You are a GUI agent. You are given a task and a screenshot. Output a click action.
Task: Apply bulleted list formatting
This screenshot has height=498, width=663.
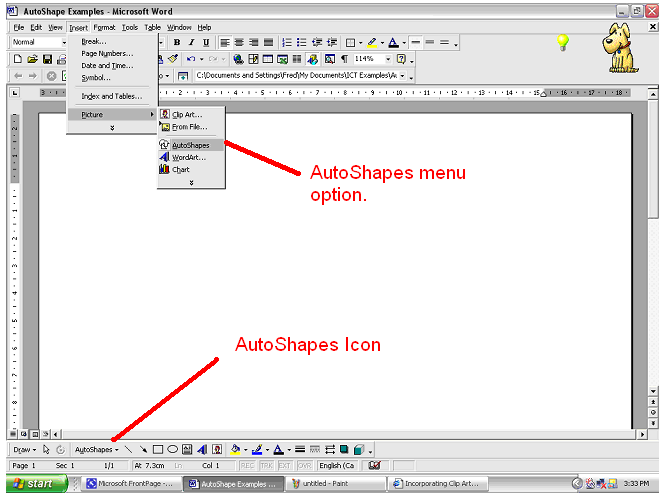(301, 42)
